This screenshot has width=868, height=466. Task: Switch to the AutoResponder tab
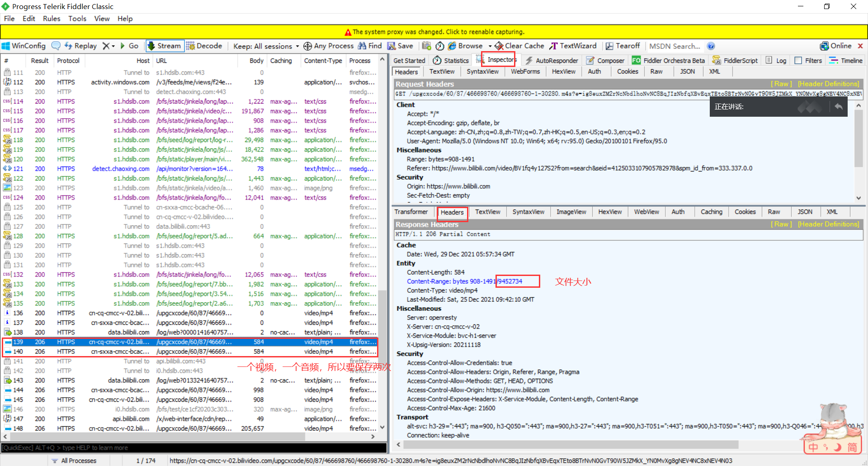(x=551, y=61)
